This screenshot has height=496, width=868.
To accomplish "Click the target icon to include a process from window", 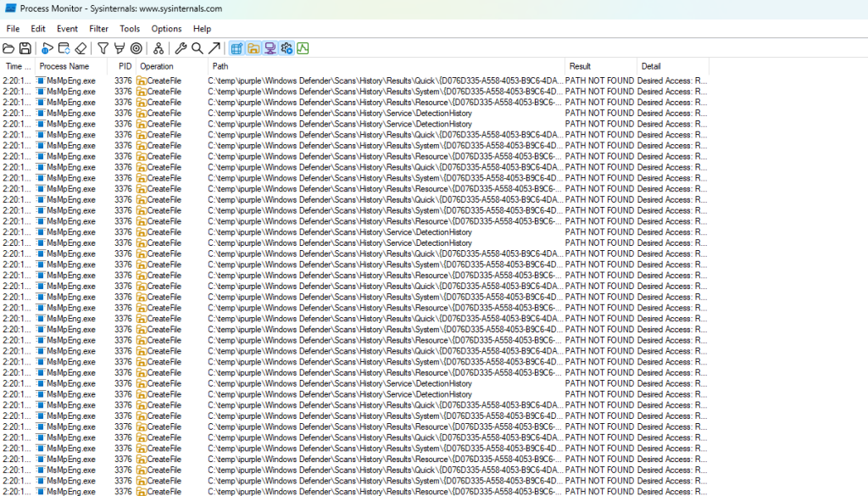I will coord(136,48).
